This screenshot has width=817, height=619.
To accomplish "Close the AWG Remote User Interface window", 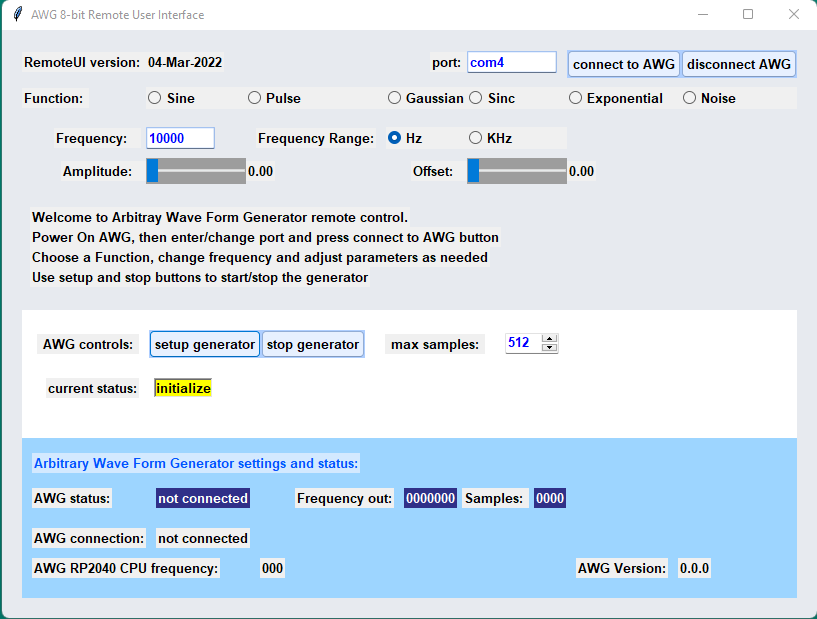I will click(x=794, y=14).
